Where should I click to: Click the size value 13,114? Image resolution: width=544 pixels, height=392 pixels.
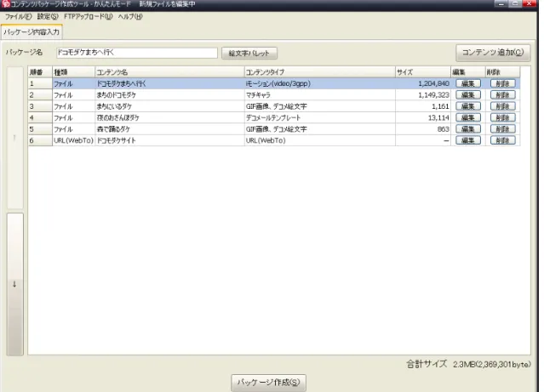(x=438, y=118)
